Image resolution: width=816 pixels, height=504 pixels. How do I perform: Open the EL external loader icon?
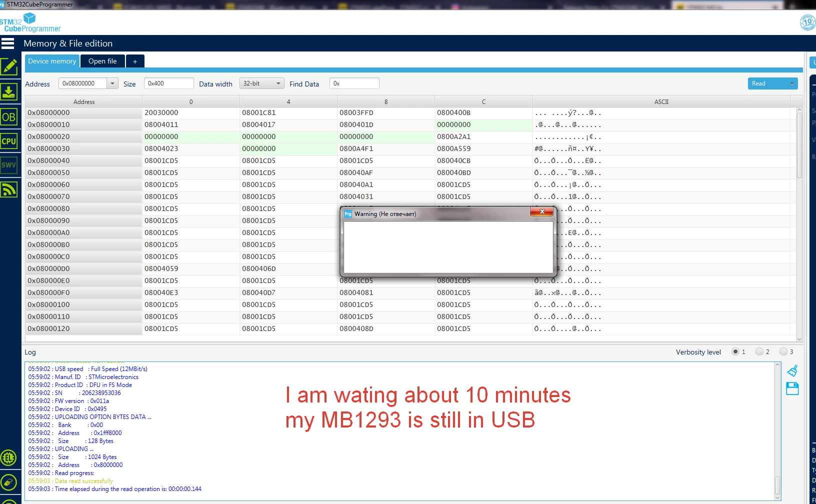[8, 457]
